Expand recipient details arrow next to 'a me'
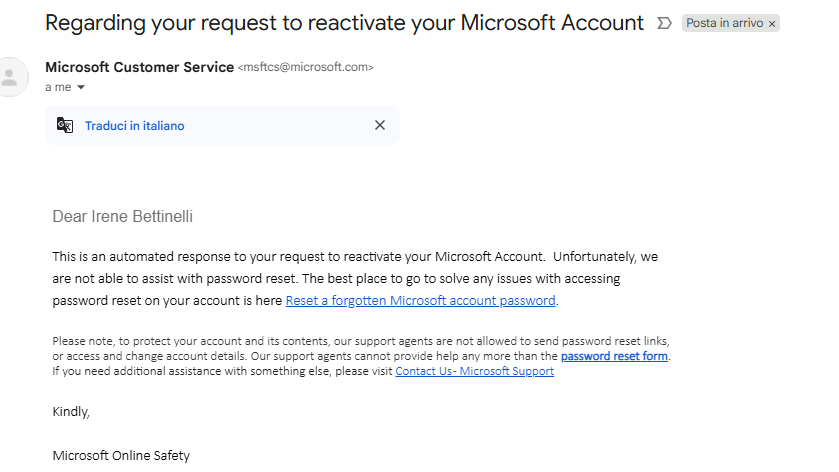 81,87
